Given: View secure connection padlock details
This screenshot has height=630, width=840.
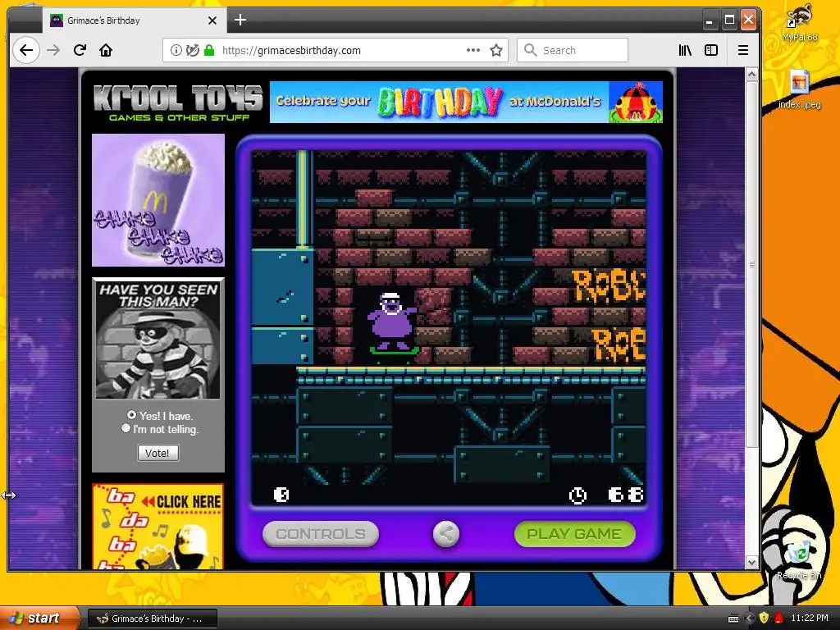Looking at the screenshot, I should pos(209,50).
